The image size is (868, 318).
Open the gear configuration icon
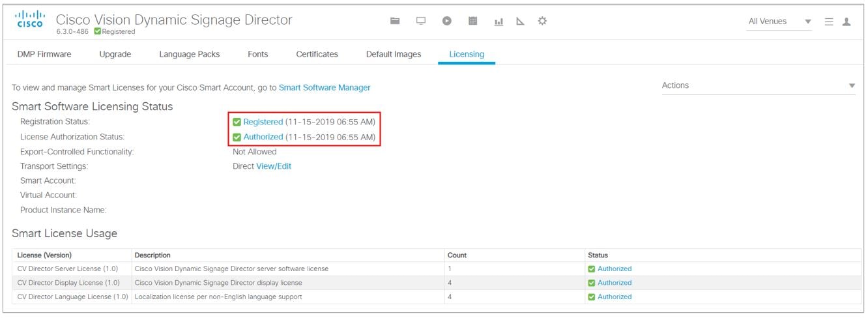542,21
